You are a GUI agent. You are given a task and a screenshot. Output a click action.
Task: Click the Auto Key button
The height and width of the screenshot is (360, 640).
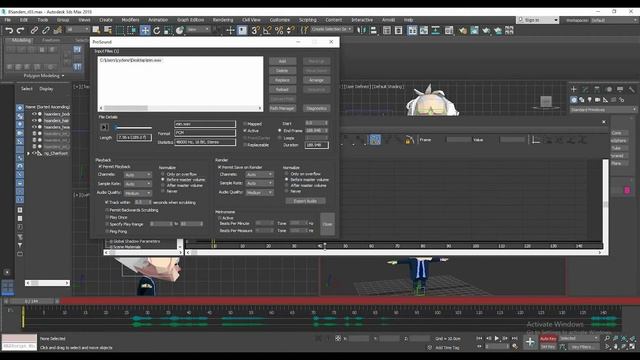(548, 338)
